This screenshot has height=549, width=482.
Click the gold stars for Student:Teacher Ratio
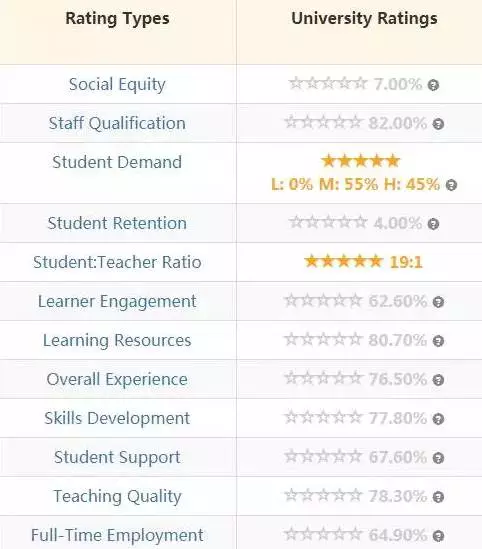pos(343,261)
